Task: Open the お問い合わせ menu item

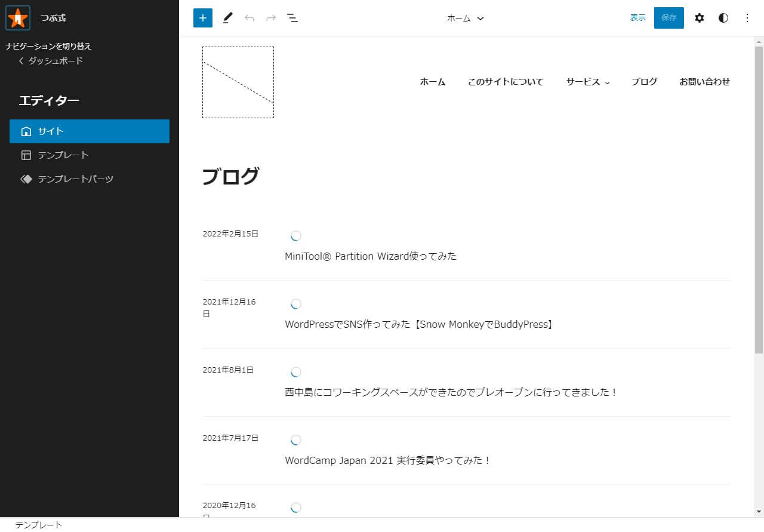Action: (705, 82)
